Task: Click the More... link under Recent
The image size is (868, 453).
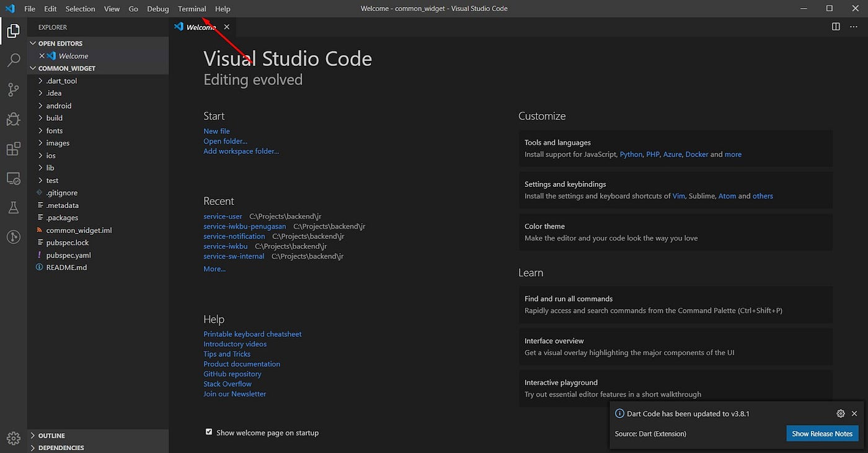Action: [x=215, y=269]
